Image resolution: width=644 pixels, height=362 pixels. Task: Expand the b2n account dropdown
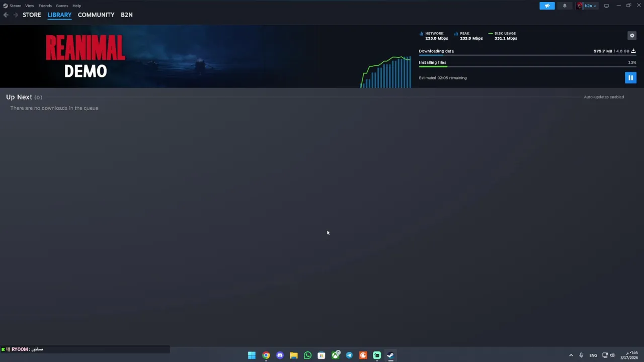[x=590, y=6]
